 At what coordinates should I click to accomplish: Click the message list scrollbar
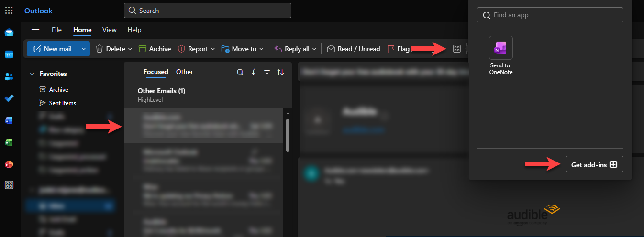tap(288, 136)
